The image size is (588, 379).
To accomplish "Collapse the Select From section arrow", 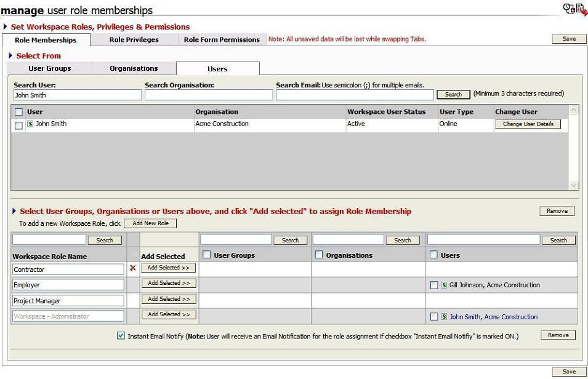I will point(10,55).
